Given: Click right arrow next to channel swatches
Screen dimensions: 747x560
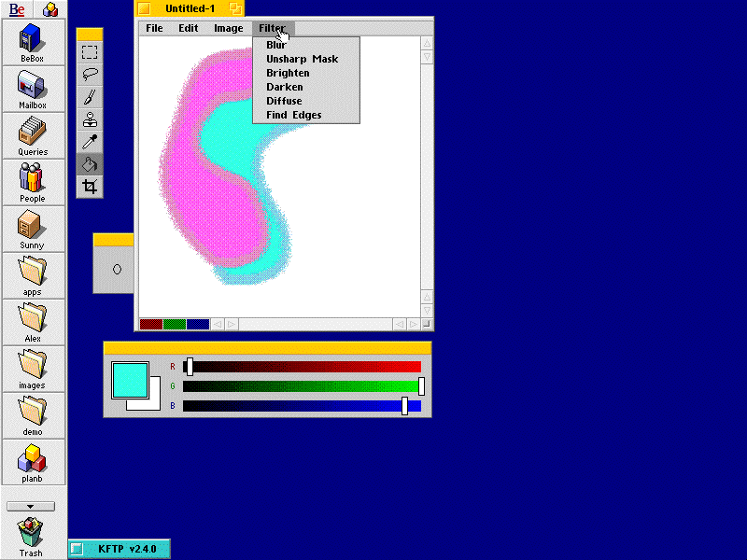Looking at the screenshot, I should tap(231, 324).
